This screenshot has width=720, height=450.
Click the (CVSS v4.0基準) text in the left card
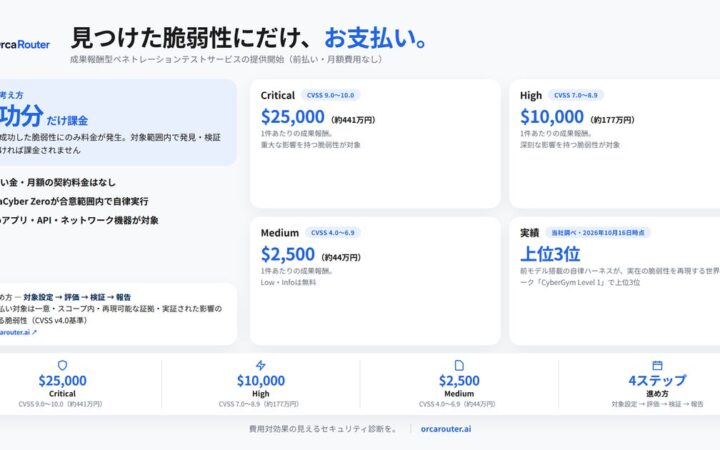tap(59, 321)
